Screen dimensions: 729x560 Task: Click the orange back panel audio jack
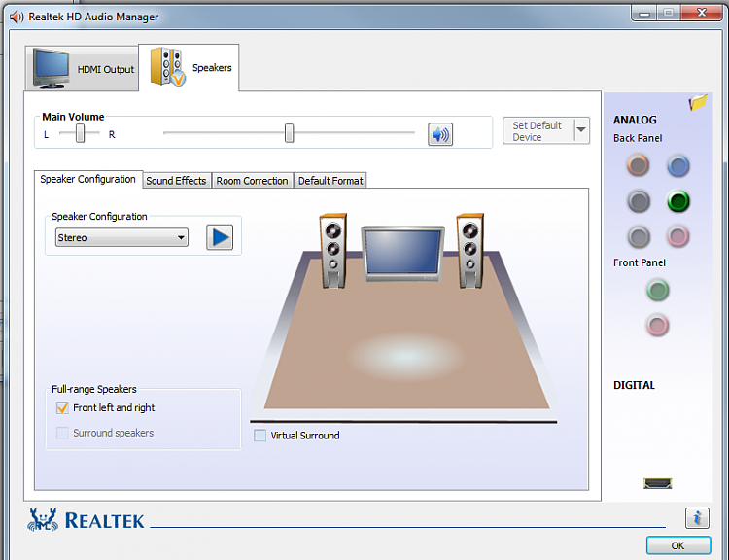pyautogui.click(x=638, y=165)
